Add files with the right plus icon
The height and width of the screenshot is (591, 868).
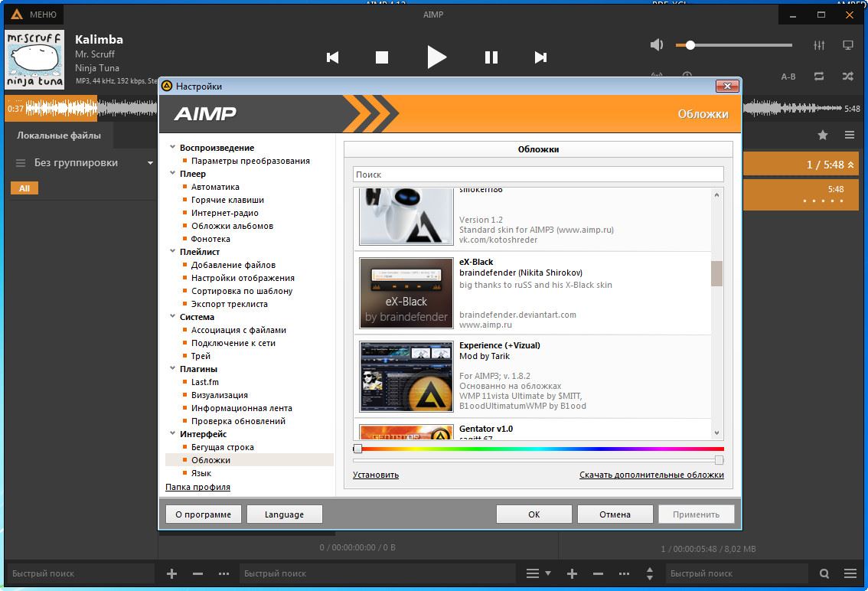[572, 574]
